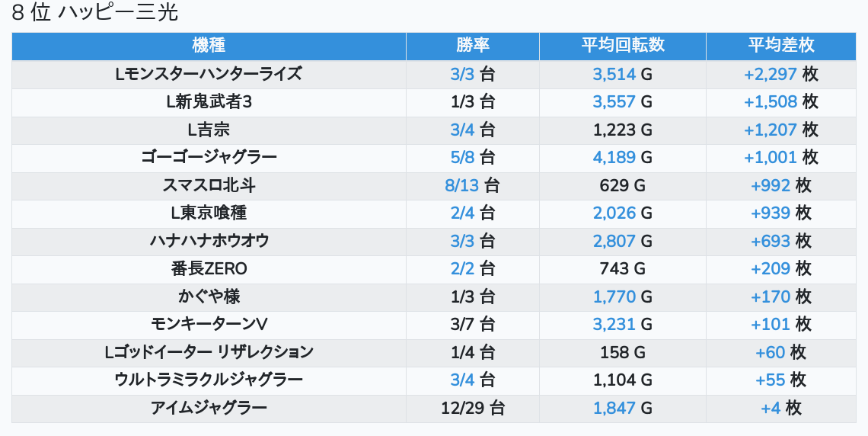Select the L新鬼武者3 machine name
This screenshot has height=436, width=868.
(x=209, y=102)
